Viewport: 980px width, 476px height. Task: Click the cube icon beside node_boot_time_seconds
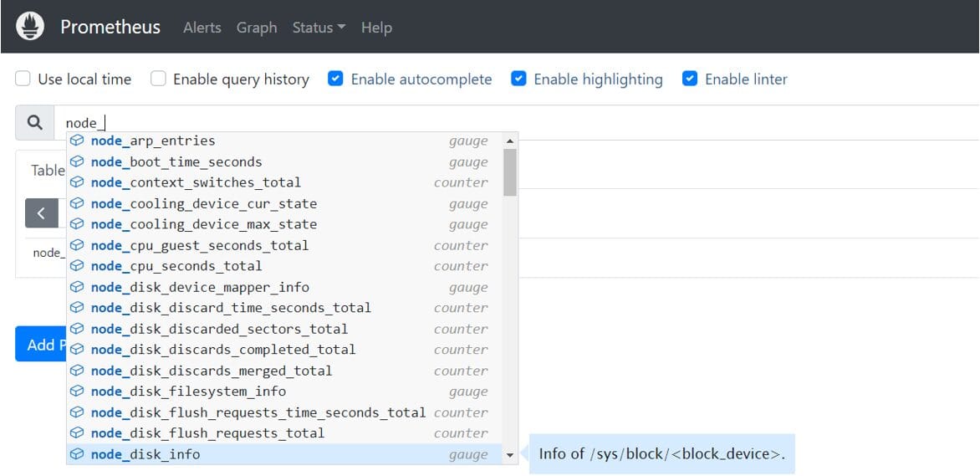[x=77, y=161]
